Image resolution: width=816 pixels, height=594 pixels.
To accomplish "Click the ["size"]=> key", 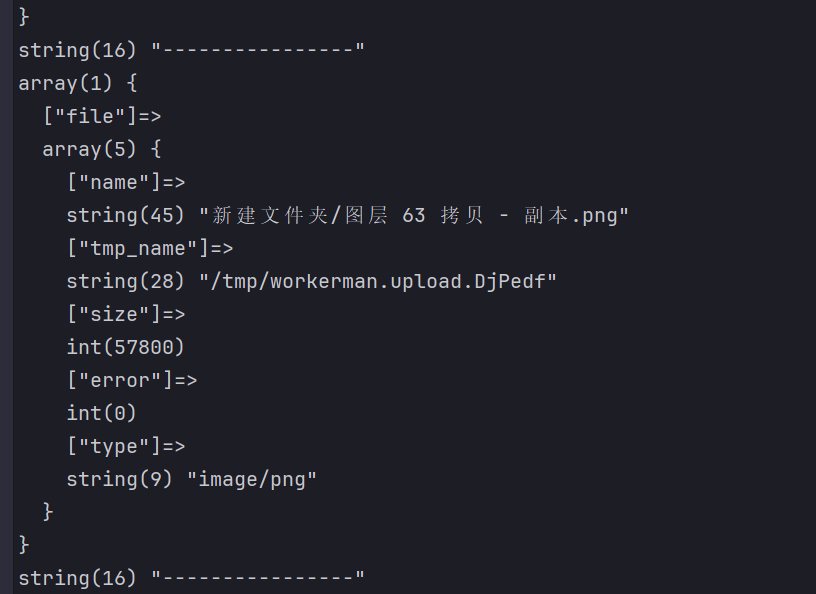I will (126, 314).
